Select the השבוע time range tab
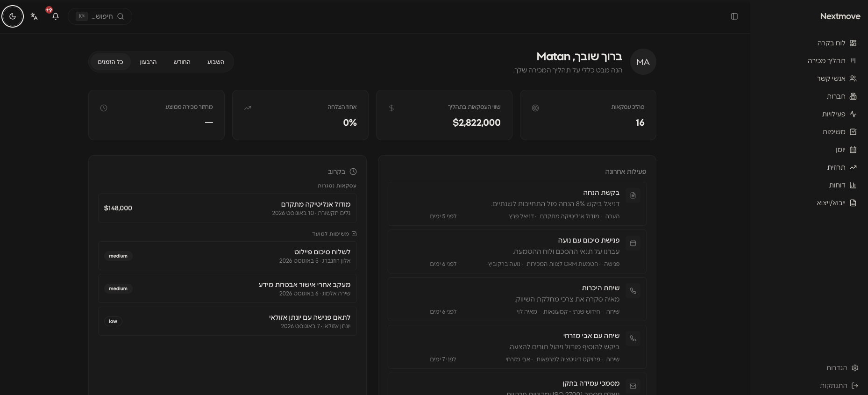This screenshot has width=868, height=395. 216,62
